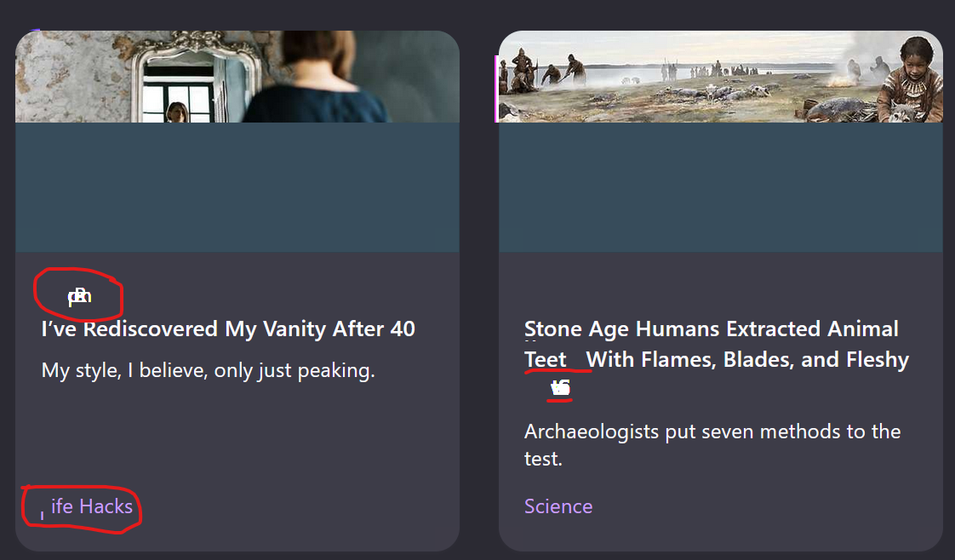Click the garbled white fragment below 'Teet'
This screenshot has width=955, height=560.
click(560, 388)
